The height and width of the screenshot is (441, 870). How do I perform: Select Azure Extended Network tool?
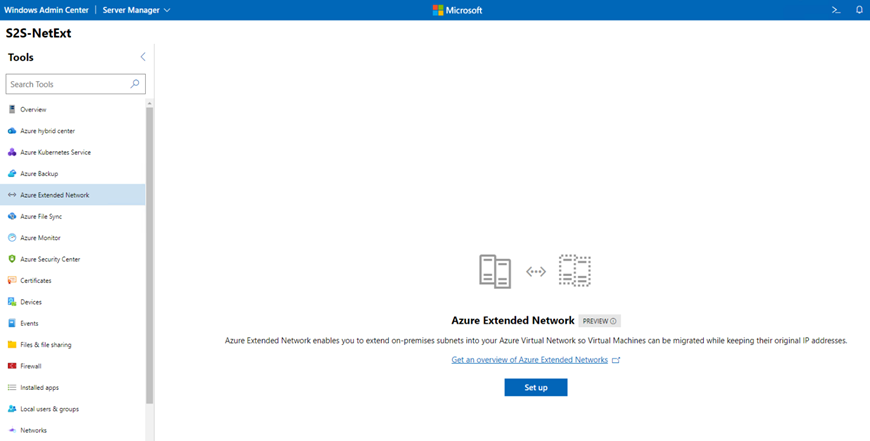click(73, 195)
